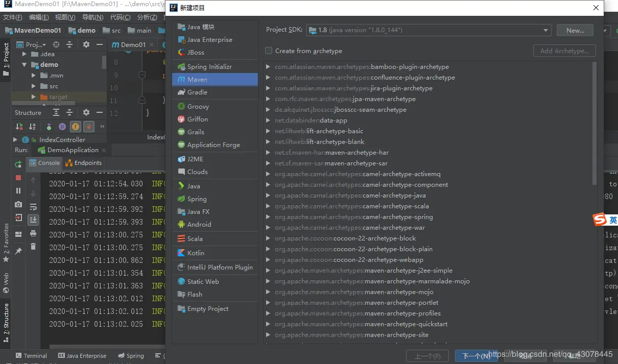Take thread dump with camera icon
Image resolution: width=618 pixels, height=364 pixels.
pos(18,204)
